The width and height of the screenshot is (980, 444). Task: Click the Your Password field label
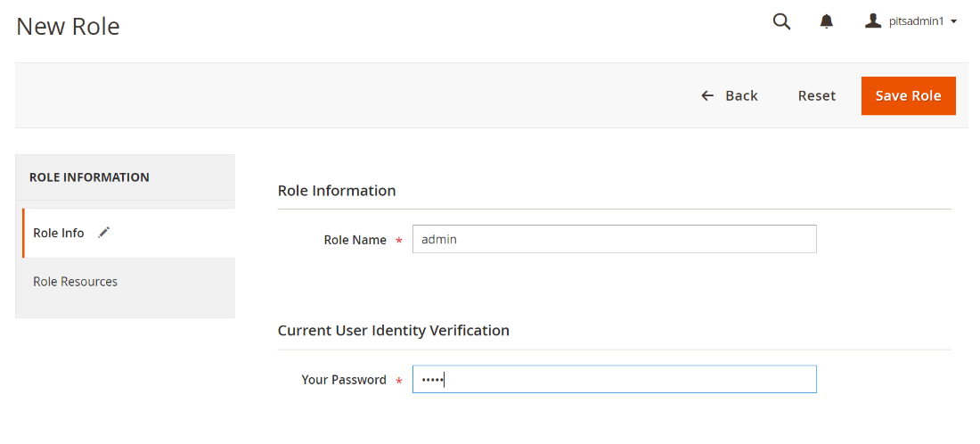click(x=343, y=380)
